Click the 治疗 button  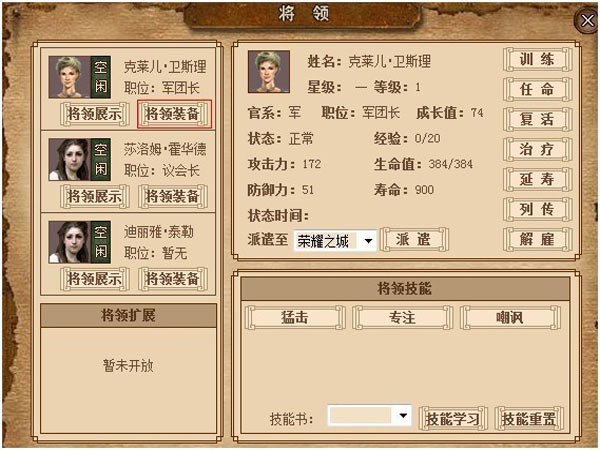537,149
